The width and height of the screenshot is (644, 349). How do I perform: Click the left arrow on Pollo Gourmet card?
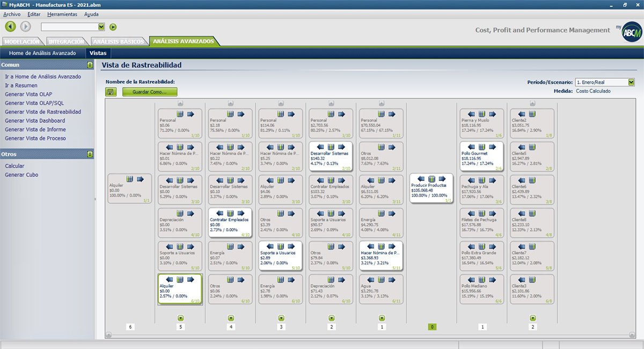[471, 146]
